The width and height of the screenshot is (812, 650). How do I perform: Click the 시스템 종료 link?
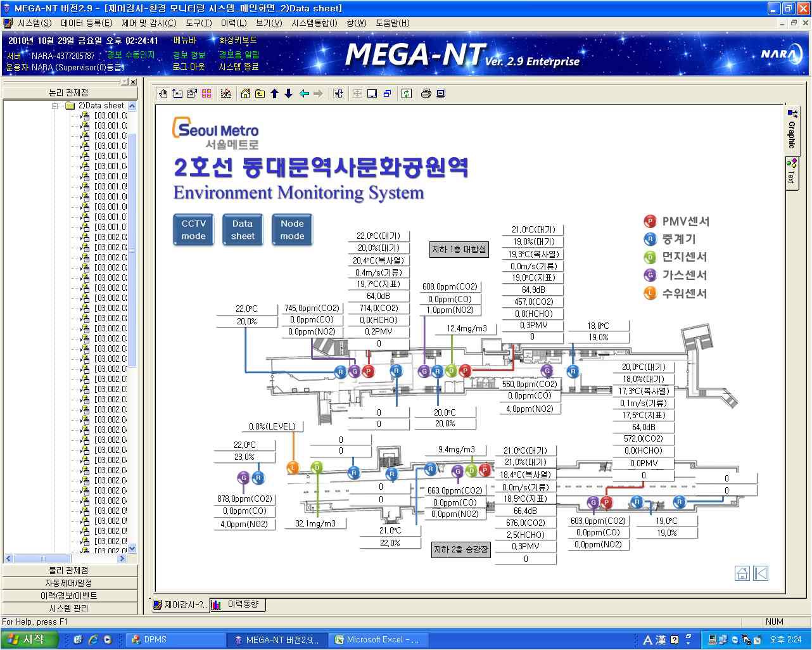[239, 67]
